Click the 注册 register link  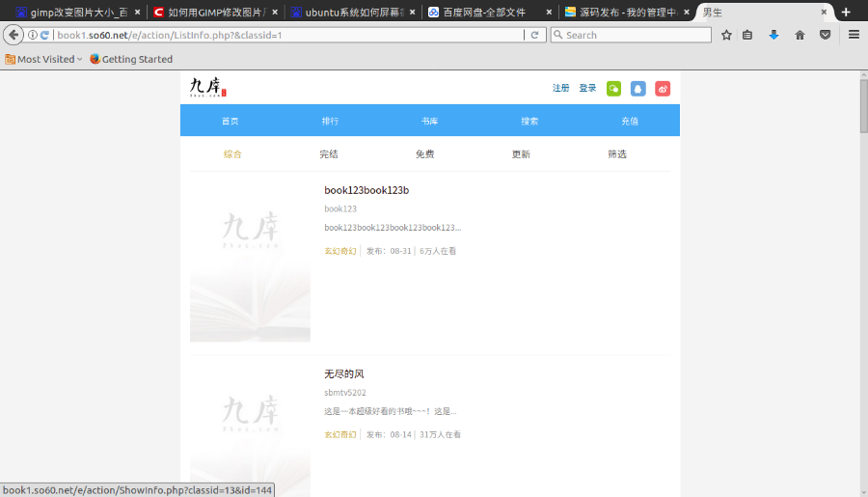click(560, 89)
